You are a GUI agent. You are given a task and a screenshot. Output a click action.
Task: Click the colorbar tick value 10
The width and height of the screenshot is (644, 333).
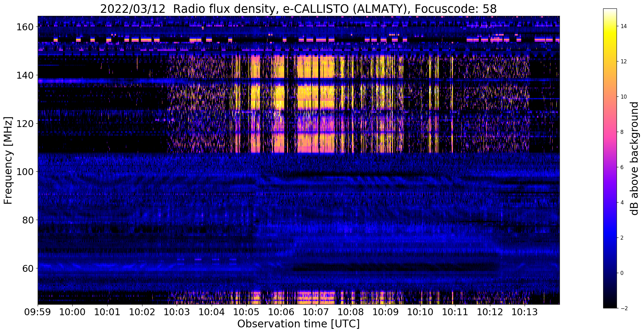(624, 97)
